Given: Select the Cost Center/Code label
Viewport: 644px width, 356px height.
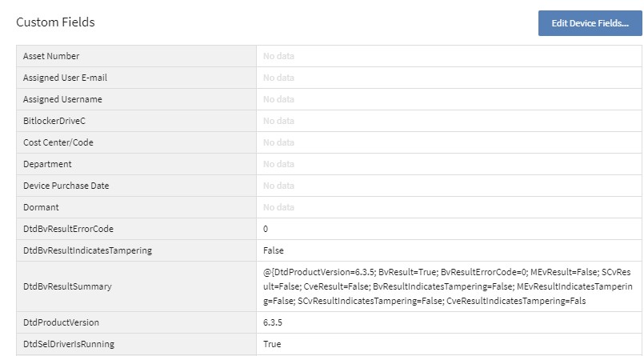Looking at the screenshot, I should point(59,142).
